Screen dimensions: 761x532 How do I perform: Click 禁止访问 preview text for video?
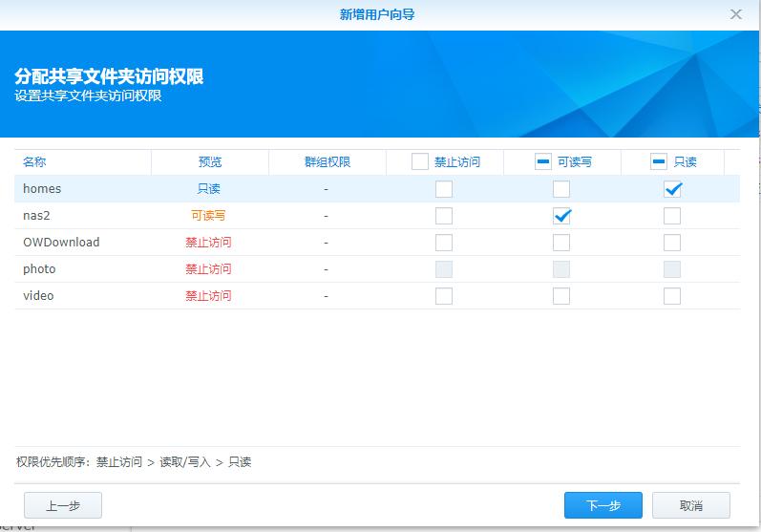point(208,296)
